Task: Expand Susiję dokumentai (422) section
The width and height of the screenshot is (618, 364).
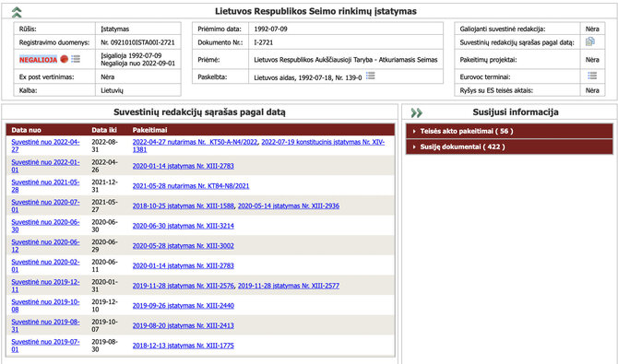Action: 509,147
